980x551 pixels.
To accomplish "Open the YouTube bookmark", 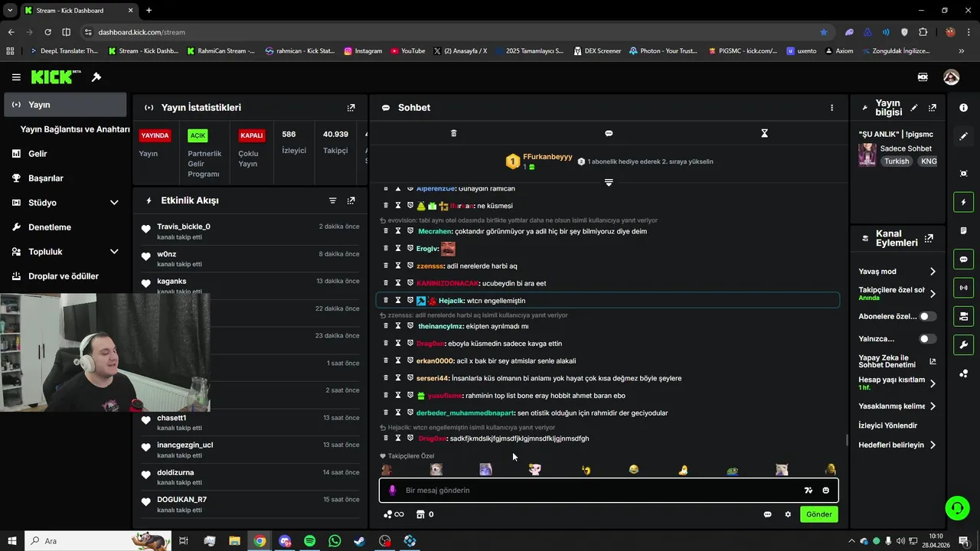I will click(x=408, y=51).
